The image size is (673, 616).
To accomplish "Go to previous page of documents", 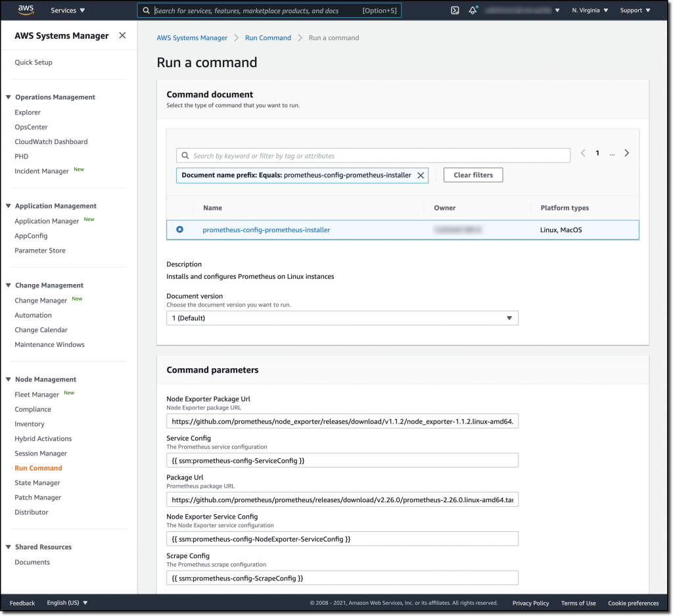I will (583, 153).
